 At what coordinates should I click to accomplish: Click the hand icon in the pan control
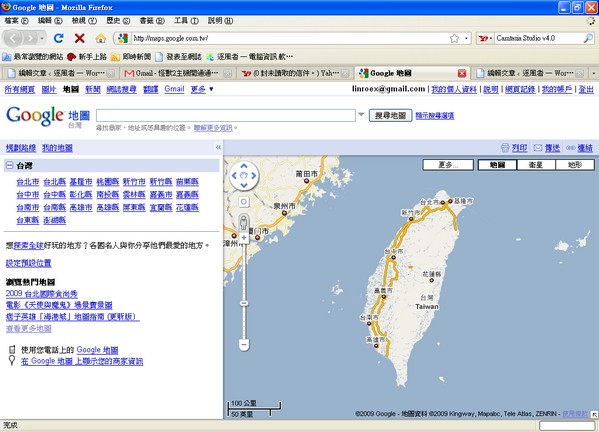(244, 176)
